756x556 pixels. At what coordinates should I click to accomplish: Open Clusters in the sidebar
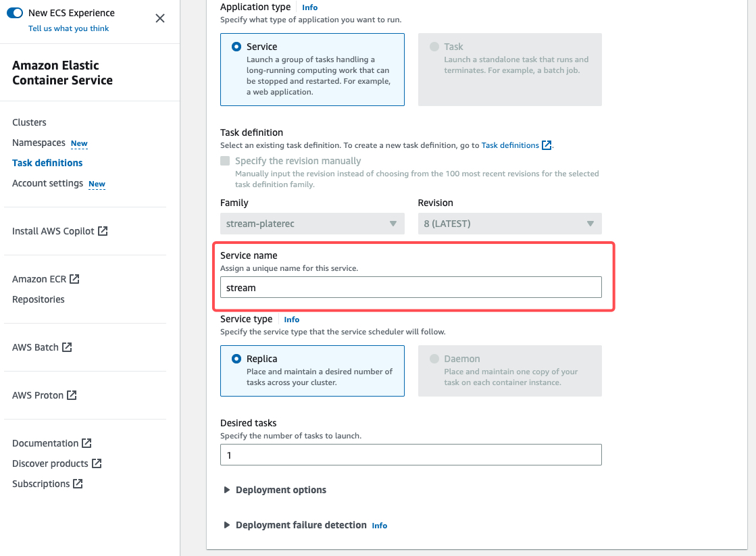coord(29,122)
